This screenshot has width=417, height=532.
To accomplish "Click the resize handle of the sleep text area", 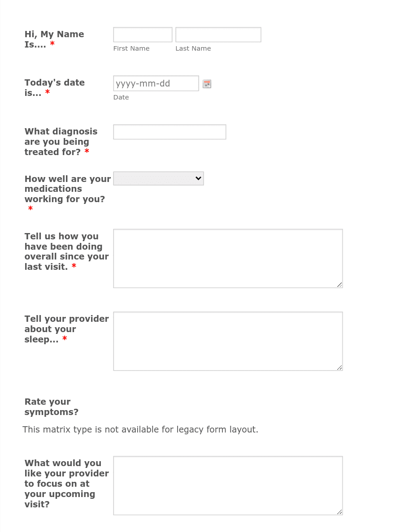I will point(340,368).
